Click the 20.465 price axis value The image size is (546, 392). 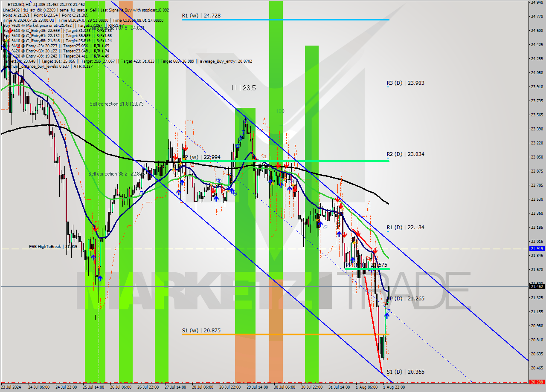[536, 368]
